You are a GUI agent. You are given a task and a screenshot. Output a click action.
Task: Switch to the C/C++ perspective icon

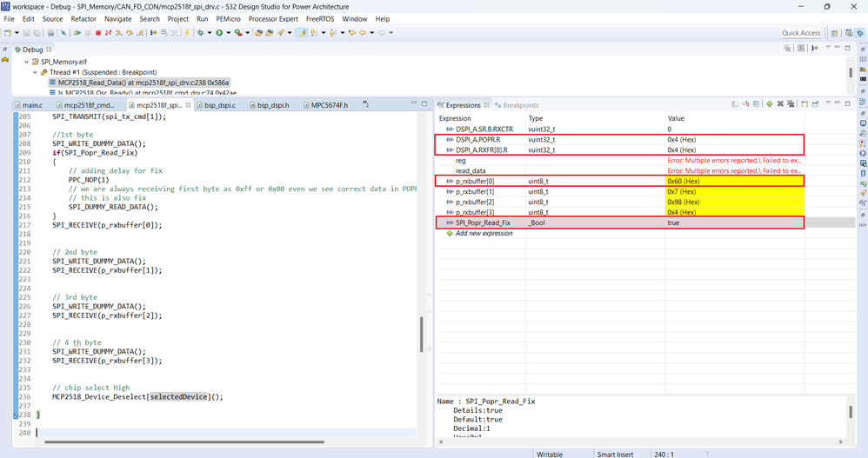[849, 33]
